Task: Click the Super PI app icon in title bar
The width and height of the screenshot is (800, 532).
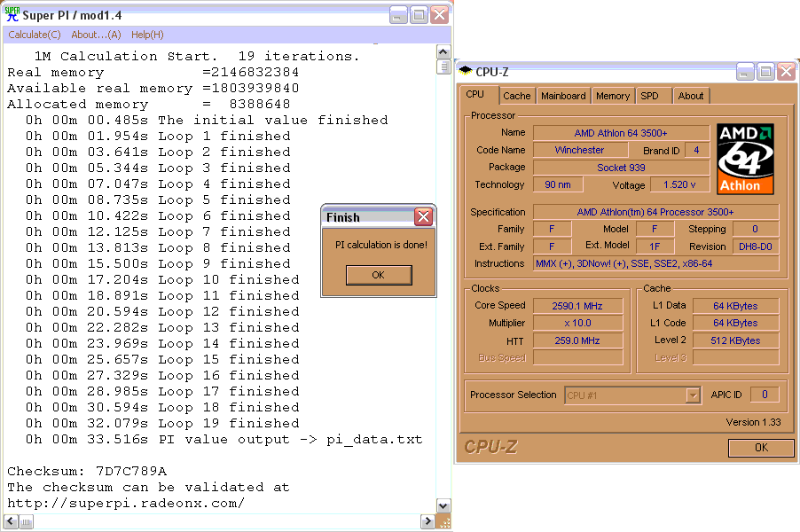Action: tap(12, 15)
